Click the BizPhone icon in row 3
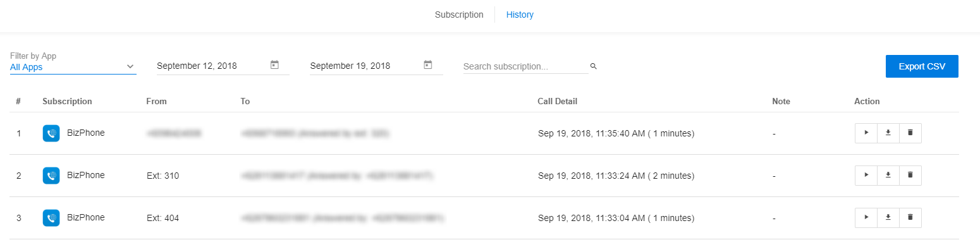Image resolution: width=980 pixels, height=240 pixels. pyautogui.click(x=51, y=218)
